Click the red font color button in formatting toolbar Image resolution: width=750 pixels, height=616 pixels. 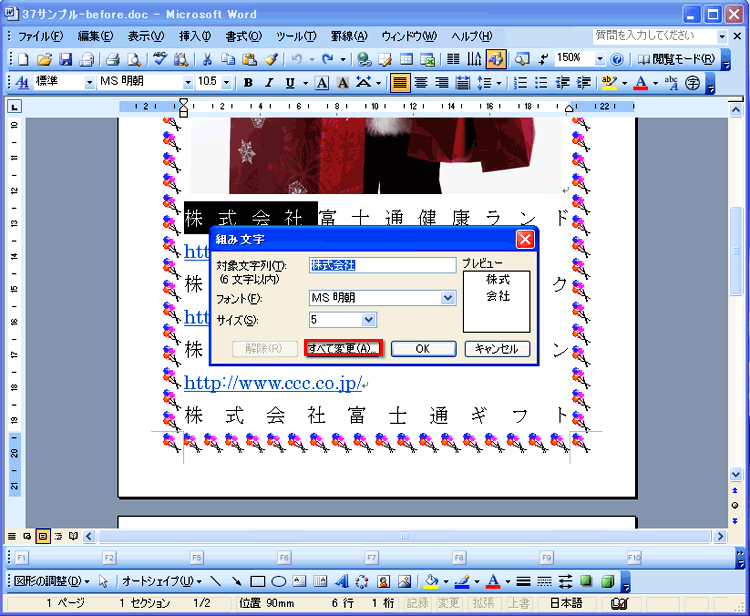pos(640,83)
